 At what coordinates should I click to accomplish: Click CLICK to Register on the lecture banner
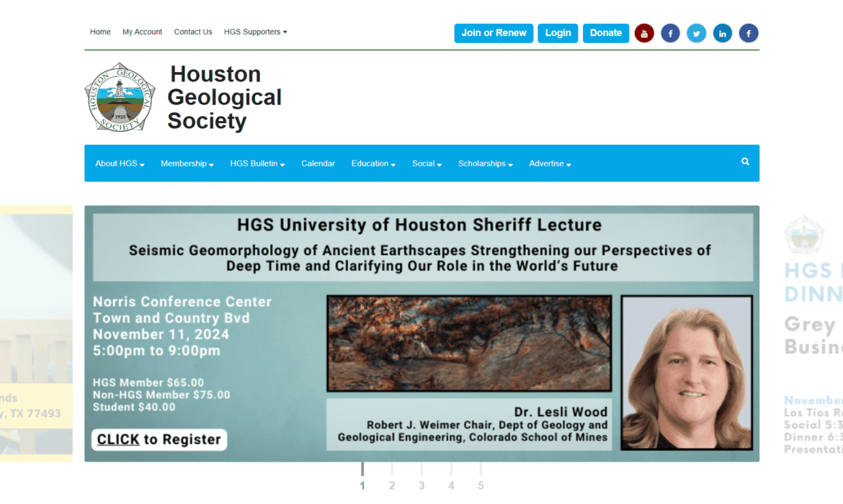pyautogui.click(x=159, y=439)
